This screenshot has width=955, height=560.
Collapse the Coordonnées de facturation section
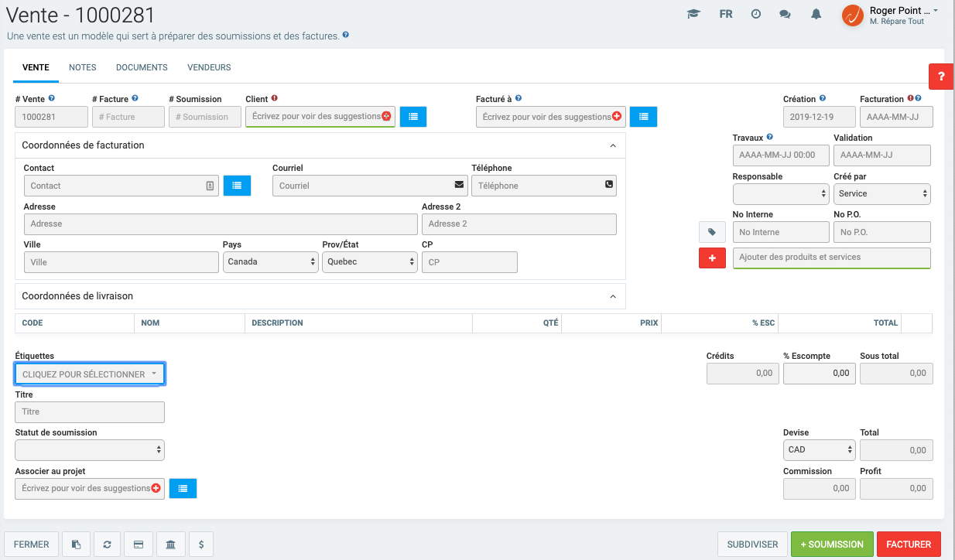613,145
